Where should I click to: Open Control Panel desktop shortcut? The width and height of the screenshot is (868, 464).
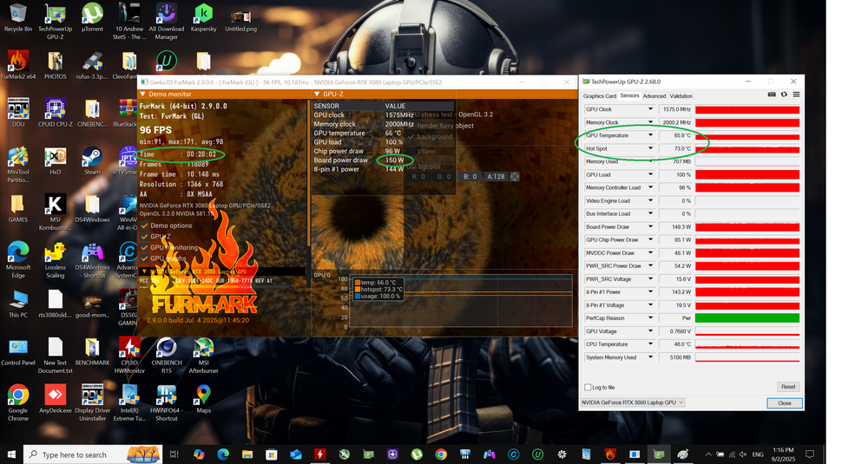(x=18, y=352)
